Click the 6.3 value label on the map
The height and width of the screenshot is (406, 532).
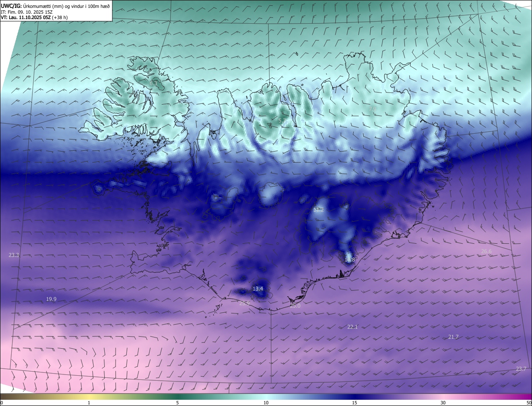coord(153,83)
